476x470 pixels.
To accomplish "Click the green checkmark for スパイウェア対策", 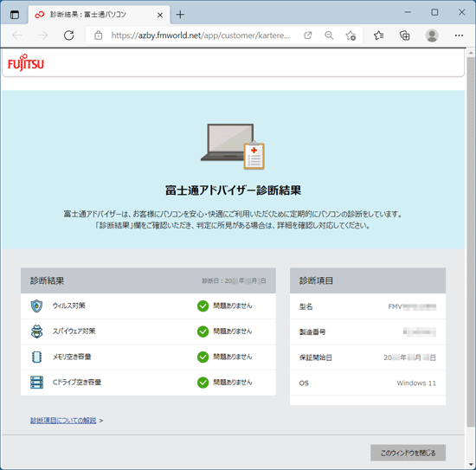I will pos(203,332).
